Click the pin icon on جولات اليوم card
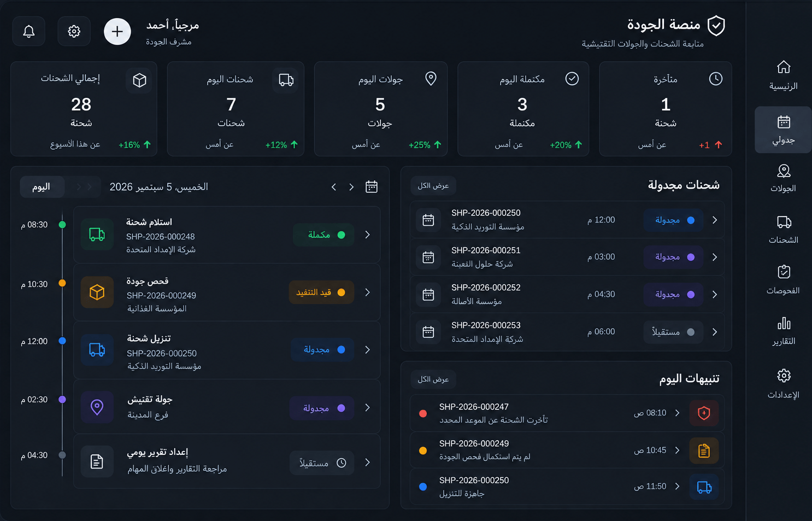This screenshot has width=812, height=521. coord(431,79)
